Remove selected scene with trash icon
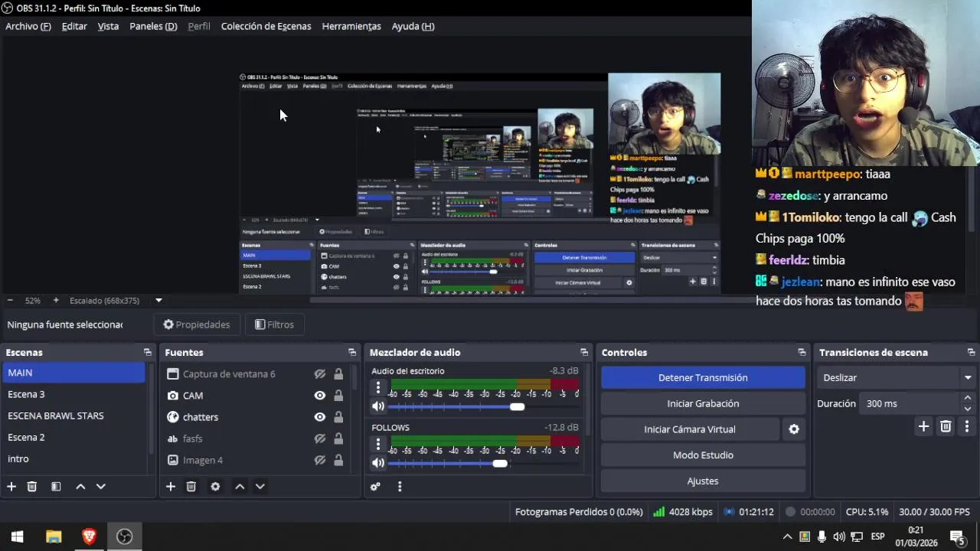This screenshot has width=980, height=551. pyautogui.click(x=32, y=487)
